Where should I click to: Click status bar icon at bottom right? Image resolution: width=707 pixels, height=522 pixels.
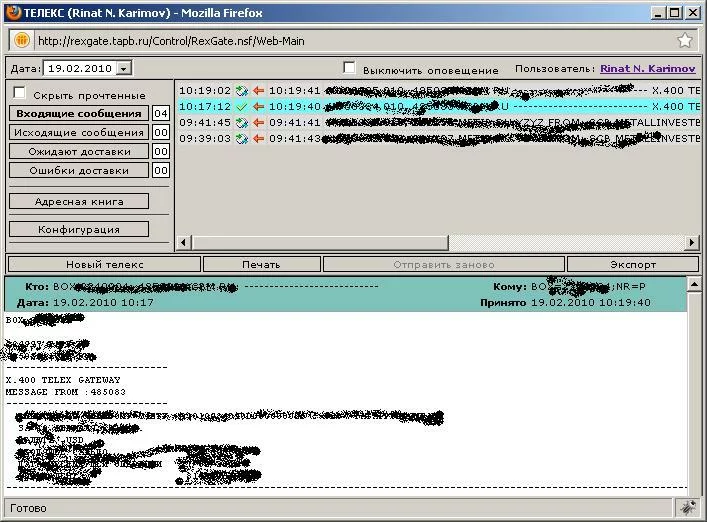pos(685,508)
